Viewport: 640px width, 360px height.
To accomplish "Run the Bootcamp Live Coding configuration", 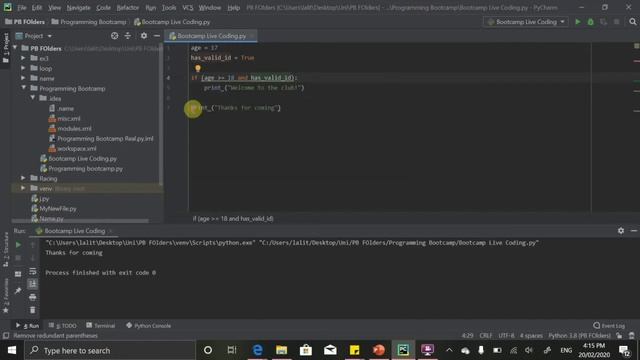I will [578, 22].
